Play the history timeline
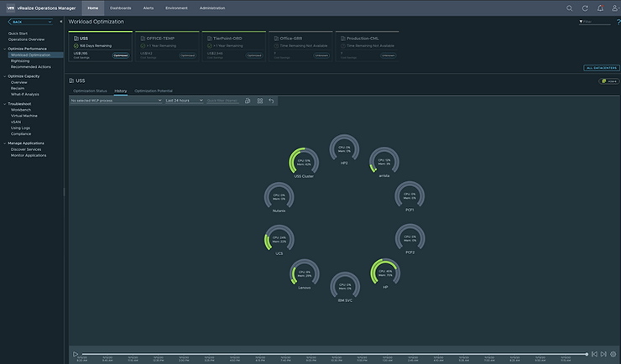Image resolution: width=621 pixels, height=364 pixels. click(x=76, y=354)
